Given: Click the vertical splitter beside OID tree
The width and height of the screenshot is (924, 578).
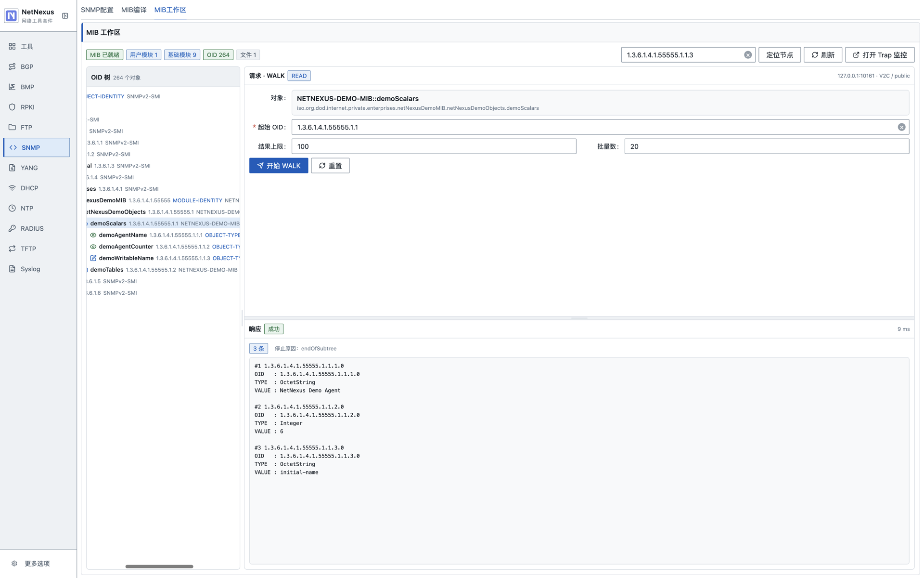Looking at the screenshot, I should (x=242, y=318).
